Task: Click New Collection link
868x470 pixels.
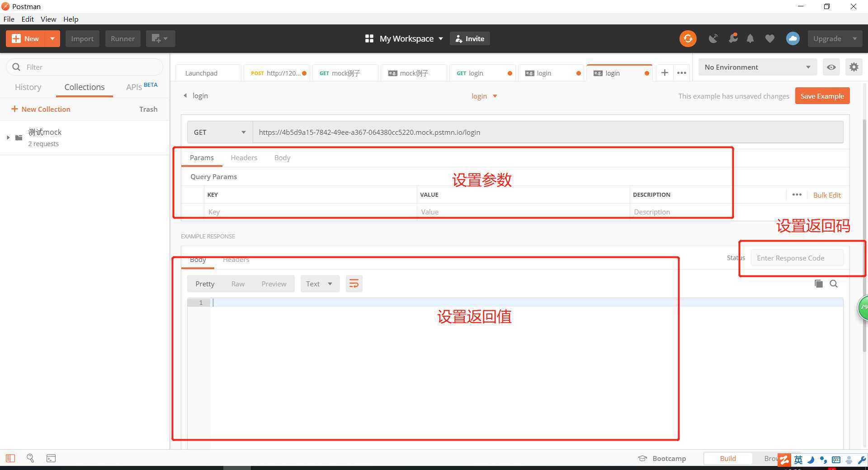Action: click(x=41, y=109)
